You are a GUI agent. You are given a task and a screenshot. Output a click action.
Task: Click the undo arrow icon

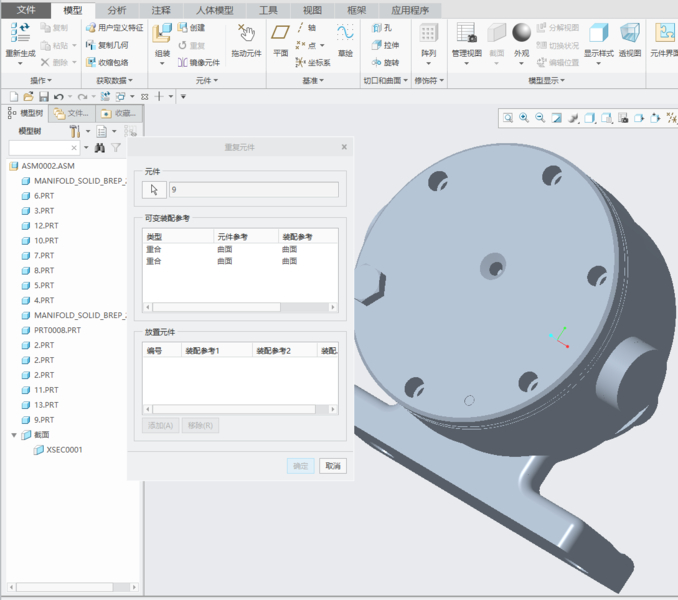coord(59,96)
